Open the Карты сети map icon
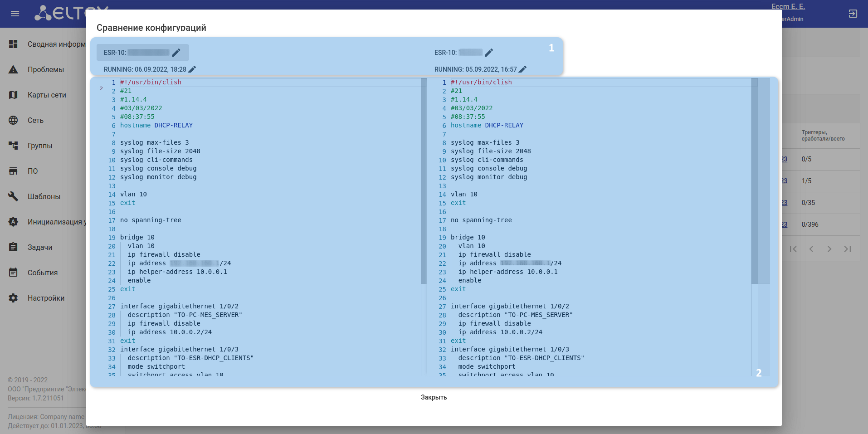 tap(13, 95)
